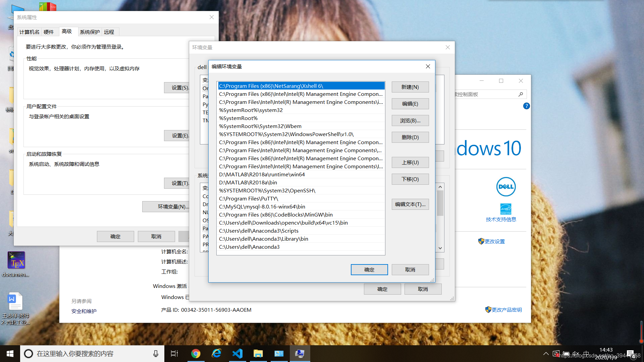Select the D:\MATLAB\R2018a\bin path entry

coord(248,183)
